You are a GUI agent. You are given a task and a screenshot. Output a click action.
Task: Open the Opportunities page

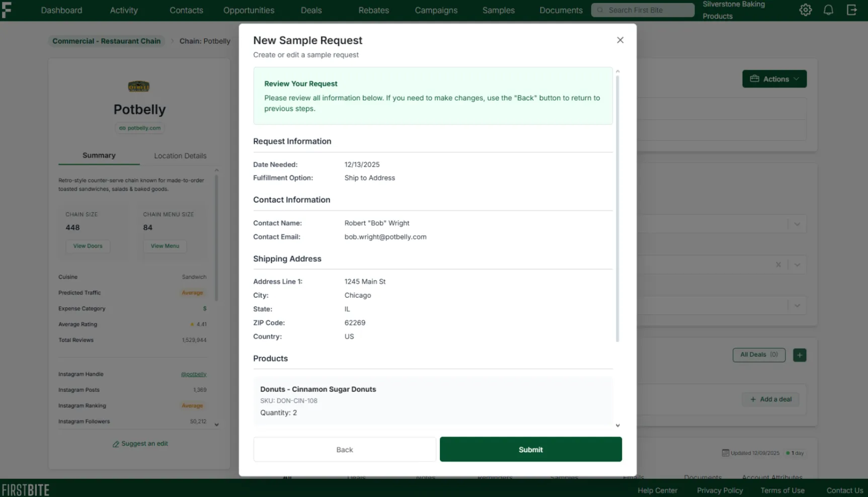249,10
